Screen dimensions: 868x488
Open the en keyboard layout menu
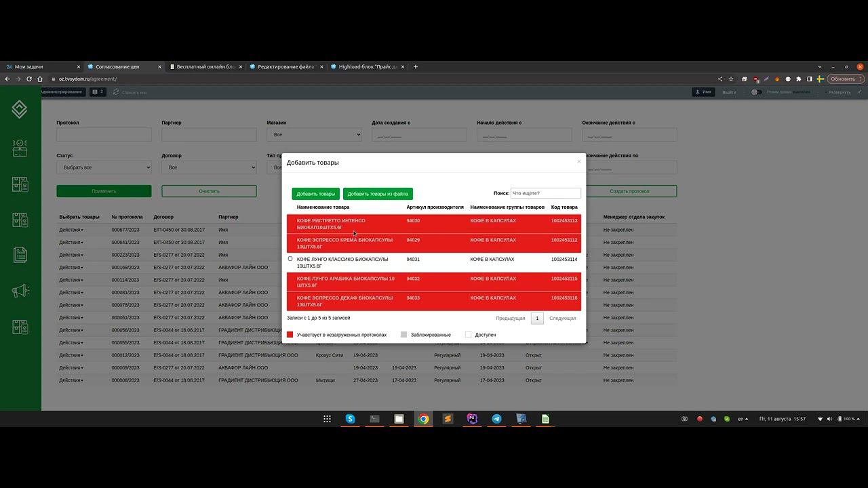pos(743,419)
